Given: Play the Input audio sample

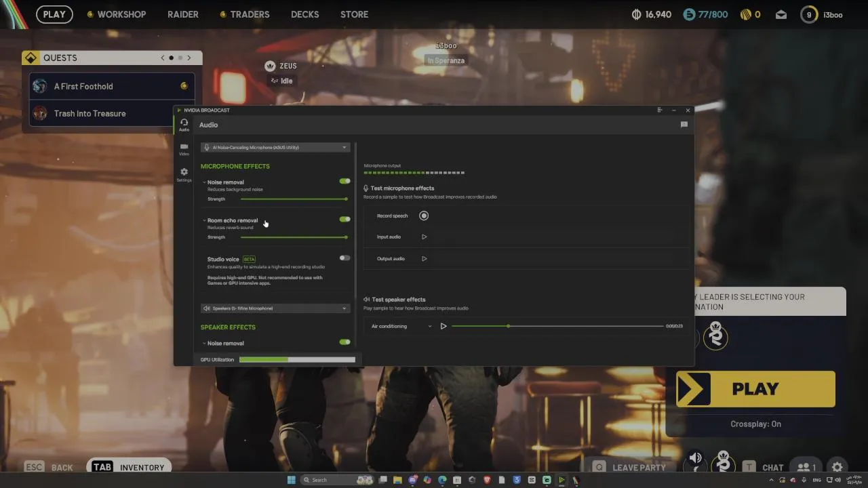Looking at the screenshot, I should [425, 237].
